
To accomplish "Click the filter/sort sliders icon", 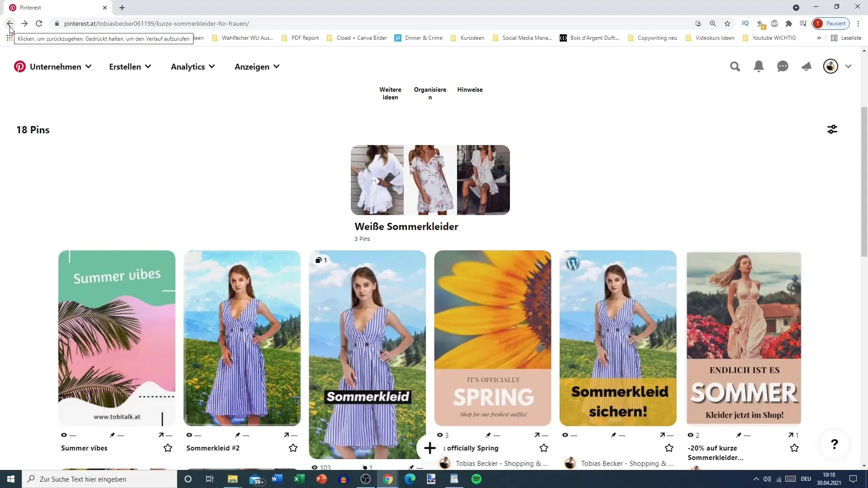I will pos(833,129).
